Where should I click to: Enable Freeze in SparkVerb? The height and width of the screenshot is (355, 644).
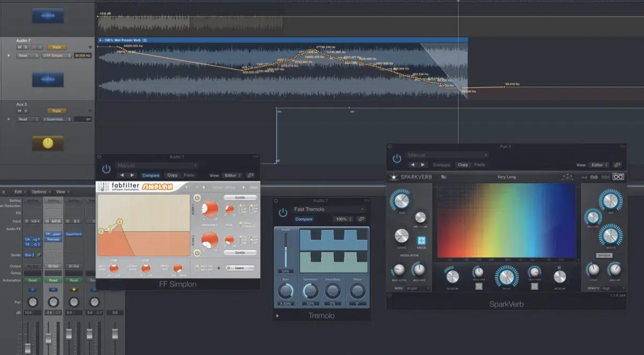[422, 241]
